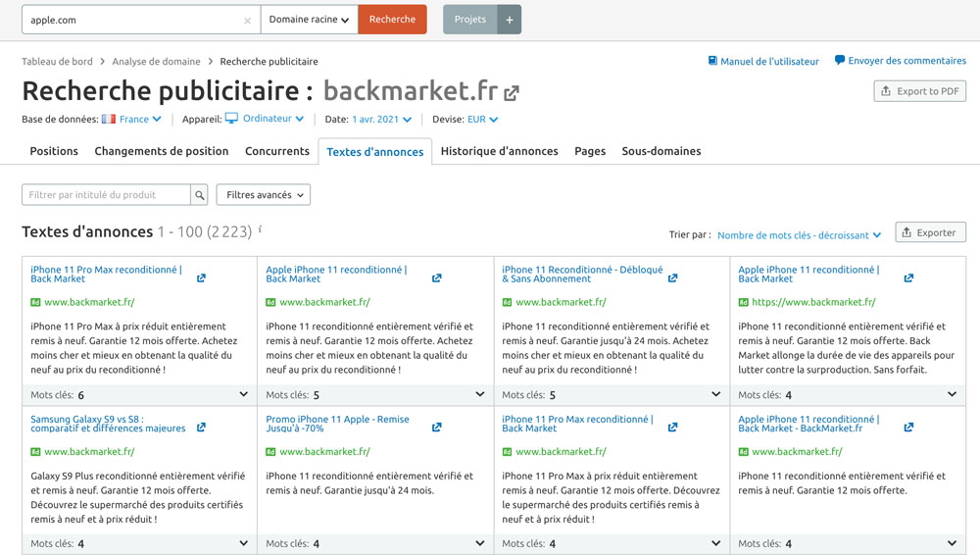Open external link icon of second-row iPhone 11 Pro Max ad
980x555 pixels.
click(x=672, y=428)
